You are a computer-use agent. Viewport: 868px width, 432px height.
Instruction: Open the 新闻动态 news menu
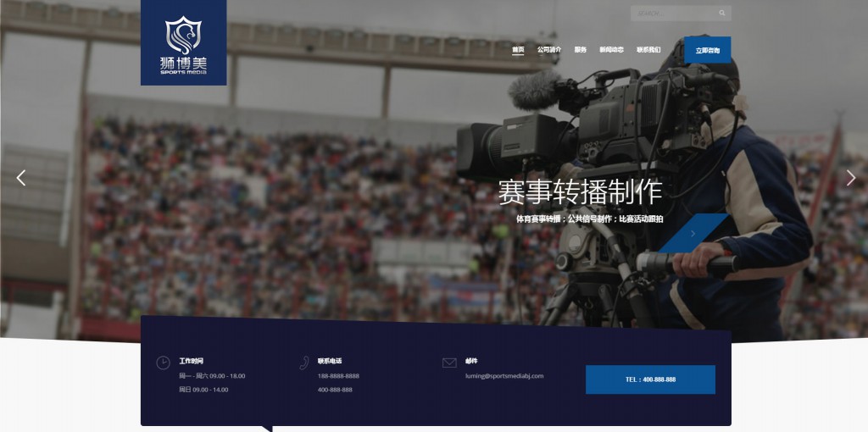611,50
